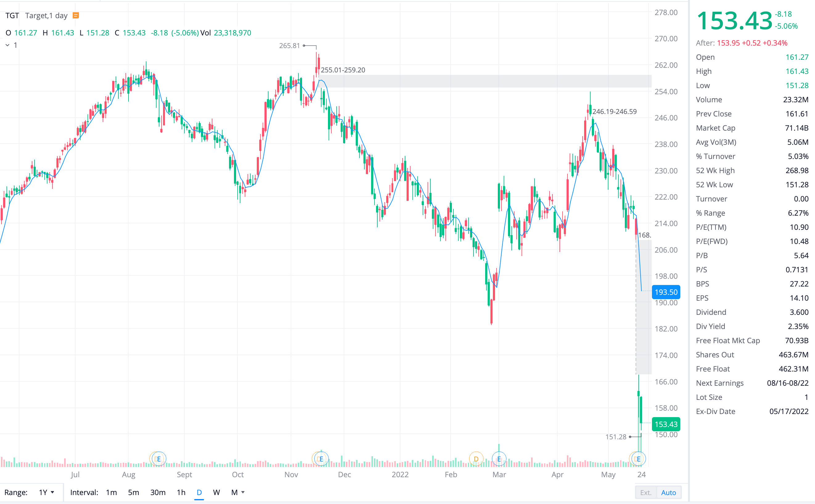815x504 pixels.
Task: Select the D daily interval
Action: pyautogui.click(x=199, y=492)
